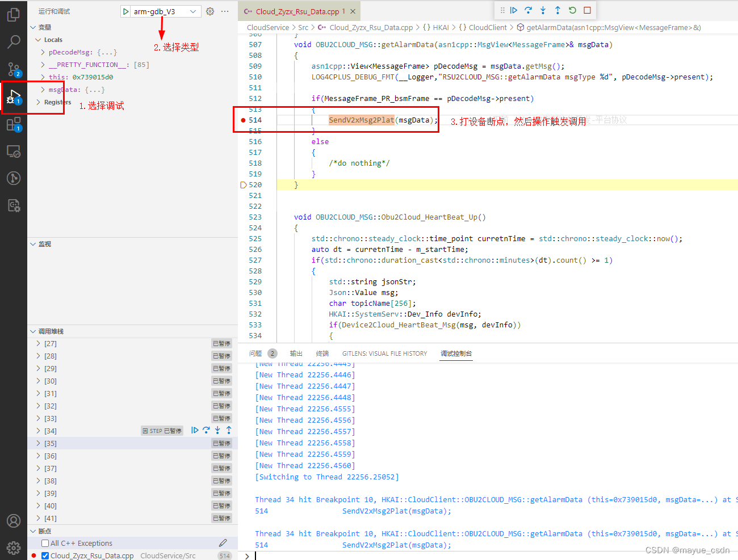Screen dimensions: 738x560
Task: Collapse the 调用堆栈 section
Action: pos(33,331)
